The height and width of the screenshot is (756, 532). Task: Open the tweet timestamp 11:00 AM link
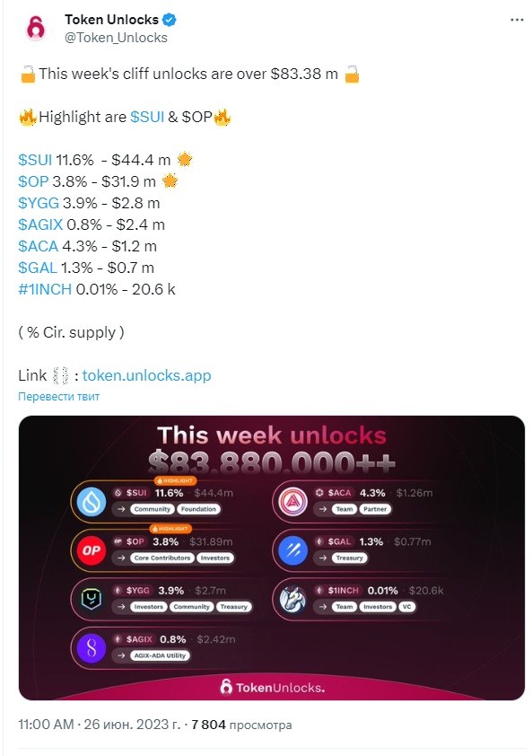point(47,725)
